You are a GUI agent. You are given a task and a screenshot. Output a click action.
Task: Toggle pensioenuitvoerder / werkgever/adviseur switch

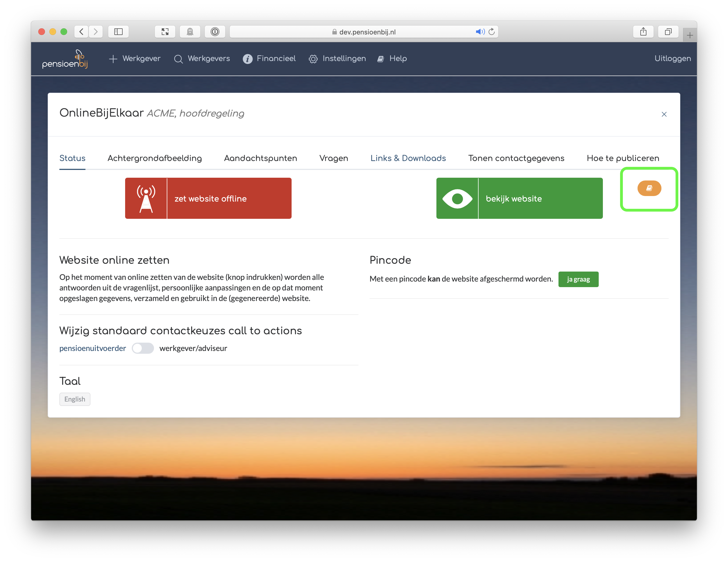tap(143, 348)
